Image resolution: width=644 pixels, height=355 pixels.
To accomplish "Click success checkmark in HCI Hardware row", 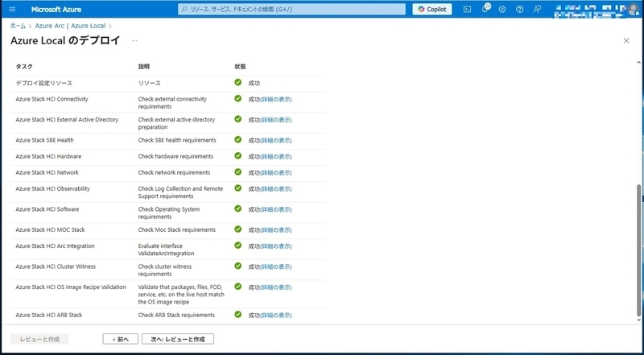I will click(x=237, y=155).
